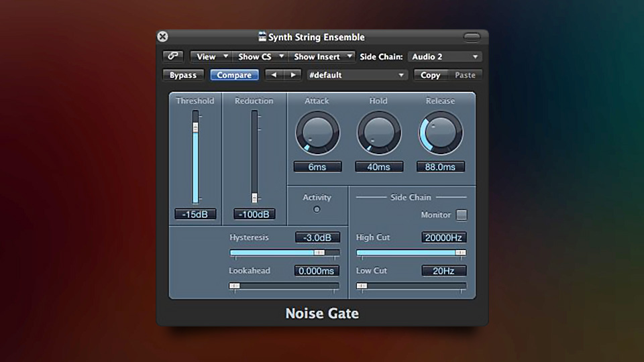Viewport: 644px width, 362px height.
Task: Click the Paste button
Action: [x=465, y=75]
